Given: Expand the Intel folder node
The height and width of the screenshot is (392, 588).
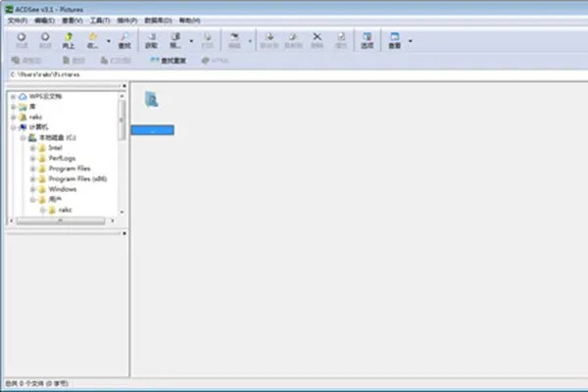Looking at the screenshot, I should click(x=32, y=148).
